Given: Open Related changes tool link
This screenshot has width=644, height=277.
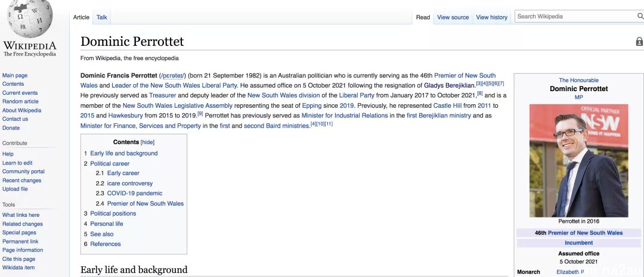Looking at the screenshot, I should tap(23, 224).
